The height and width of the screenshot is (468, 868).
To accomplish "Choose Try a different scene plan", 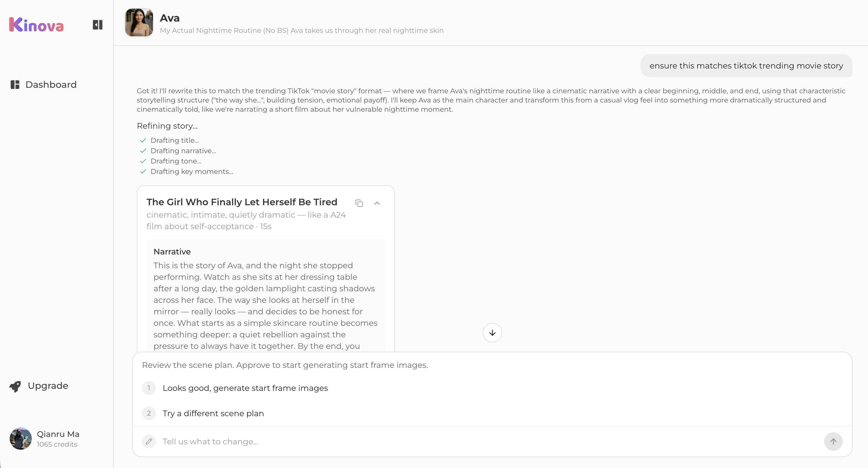I will 213,413.
